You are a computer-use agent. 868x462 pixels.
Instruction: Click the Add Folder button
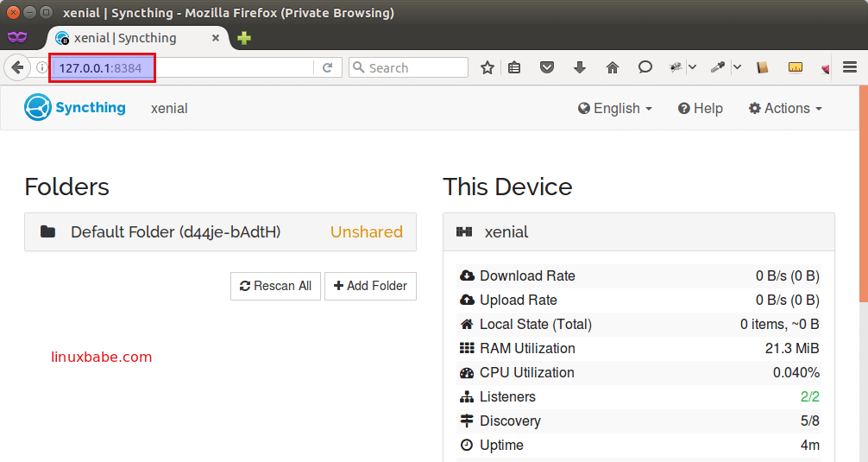(370, 286)
